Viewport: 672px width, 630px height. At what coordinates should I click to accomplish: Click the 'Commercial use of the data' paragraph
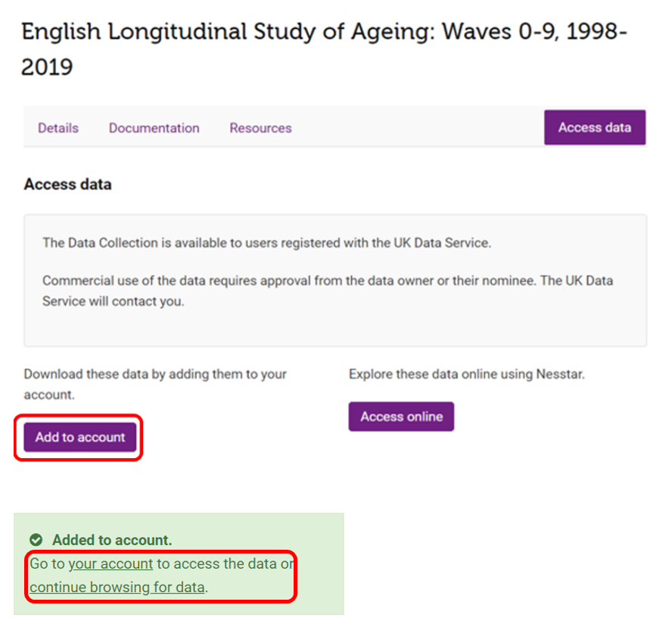pos(328,291)
